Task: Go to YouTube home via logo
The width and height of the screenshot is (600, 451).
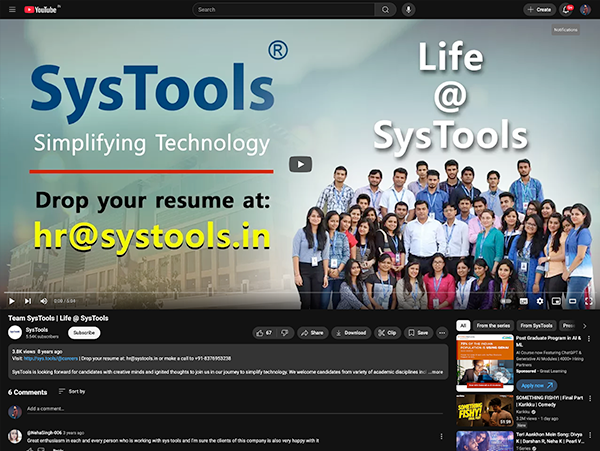Action: tap(41, 10)
